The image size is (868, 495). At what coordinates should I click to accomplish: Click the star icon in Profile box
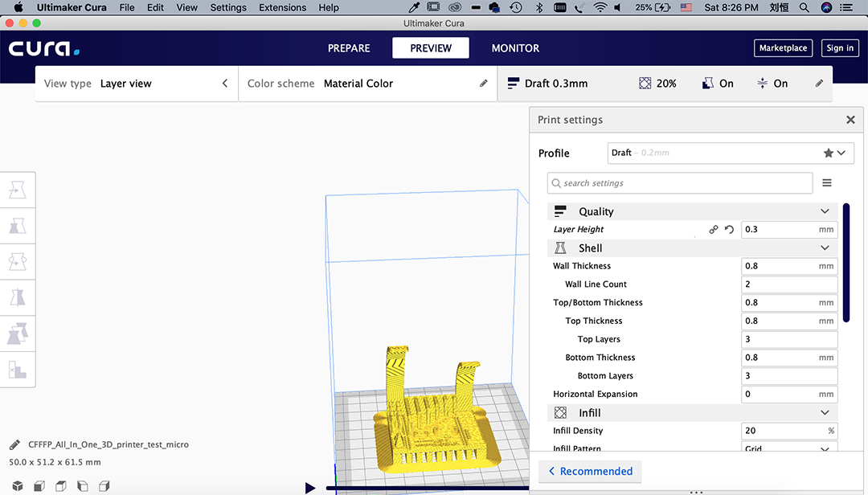(828, 153)
